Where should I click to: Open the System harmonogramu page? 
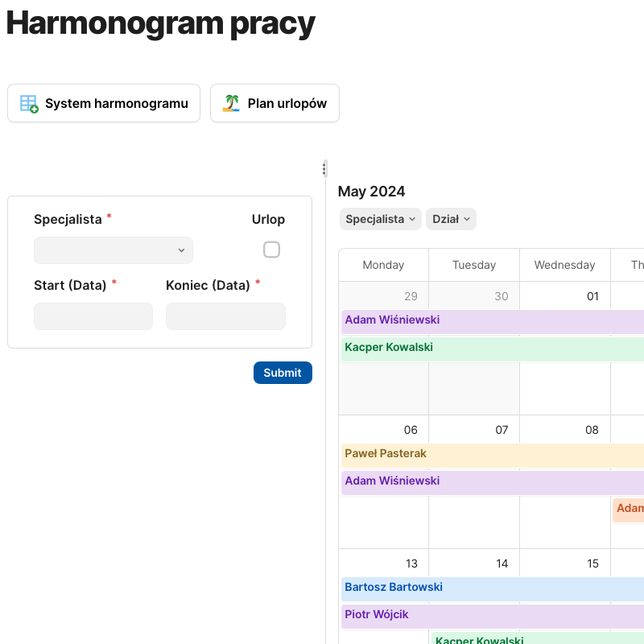click(x=104, y=104)
